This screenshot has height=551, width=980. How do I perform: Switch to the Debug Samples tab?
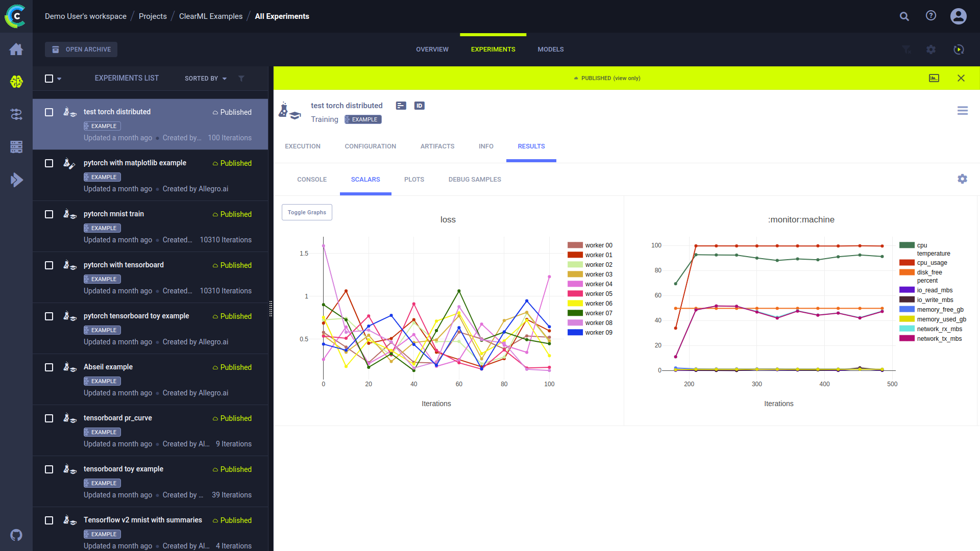click(474, 180)
